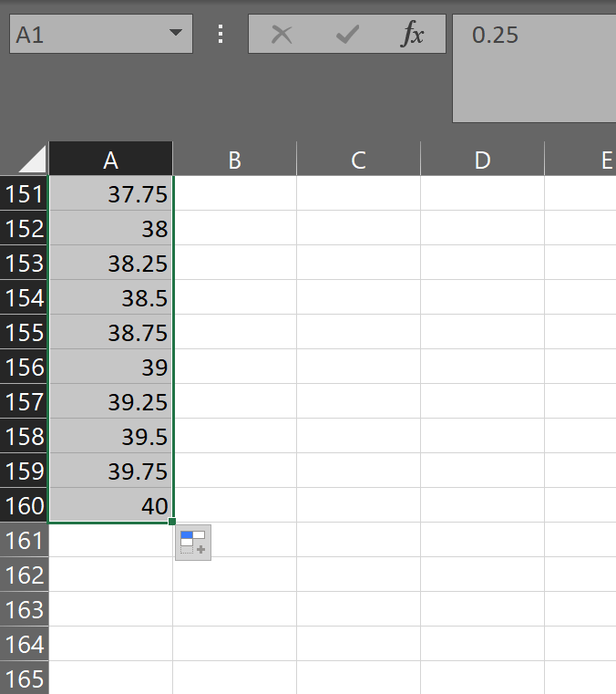Viewport: 616px width, 694px height.
Task: Click the Enter checkmark icon in formula bar
Action: coord(347,35)
